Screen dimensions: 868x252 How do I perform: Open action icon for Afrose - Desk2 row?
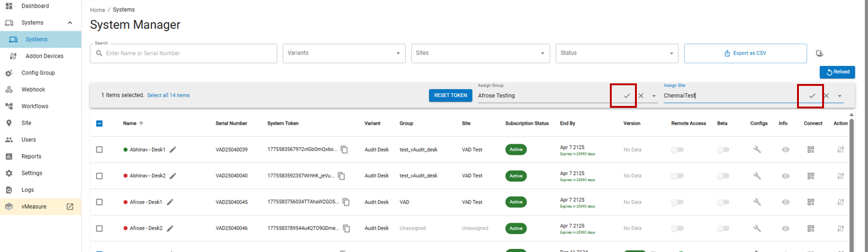click(841, 229)
